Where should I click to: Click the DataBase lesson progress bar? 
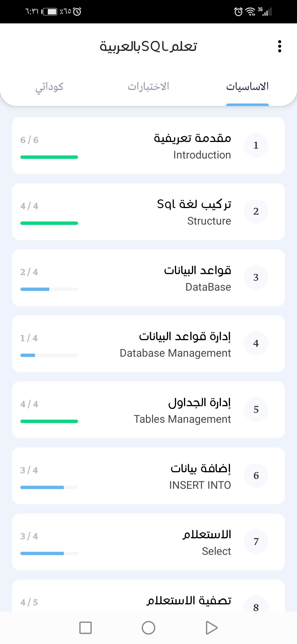point(49,289)
